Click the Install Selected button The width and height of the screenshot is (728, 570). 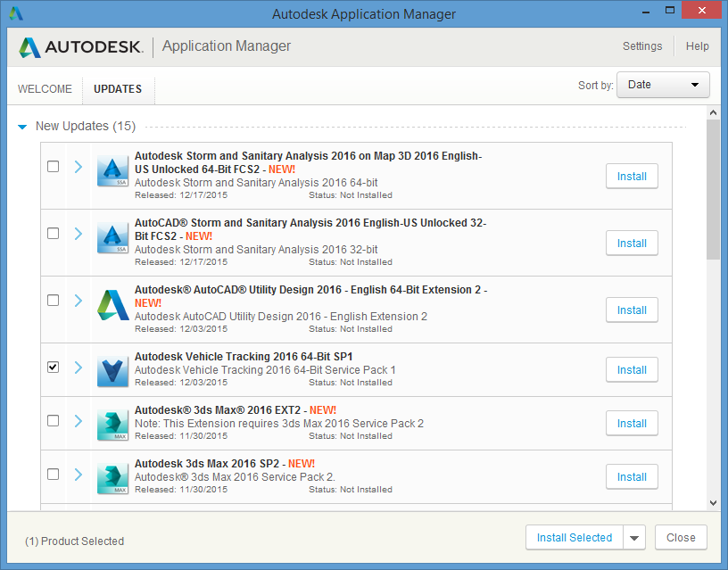(x=575, y=538)
